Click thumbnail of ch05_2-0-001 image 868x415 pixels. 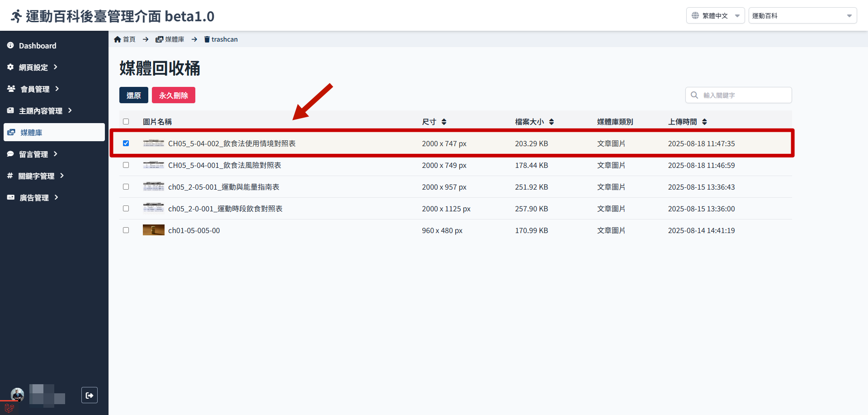(x=154, y=208)
